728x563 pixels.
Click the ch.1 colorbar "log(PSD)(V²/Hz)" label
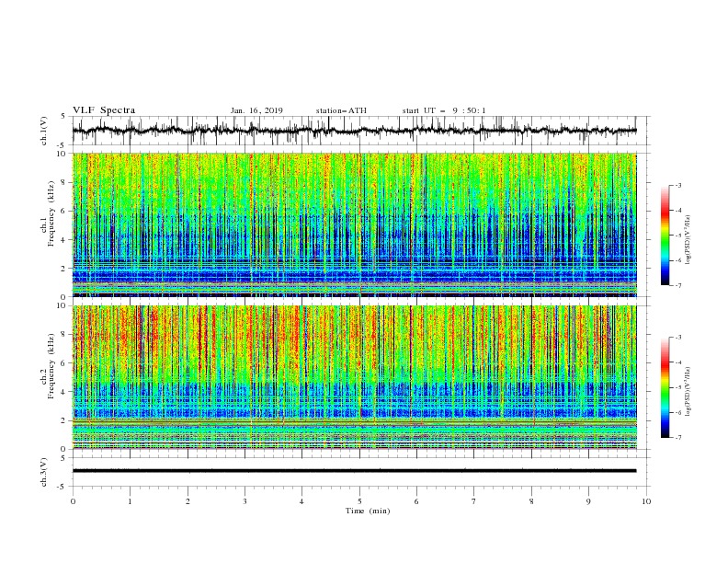coord(688,240)
